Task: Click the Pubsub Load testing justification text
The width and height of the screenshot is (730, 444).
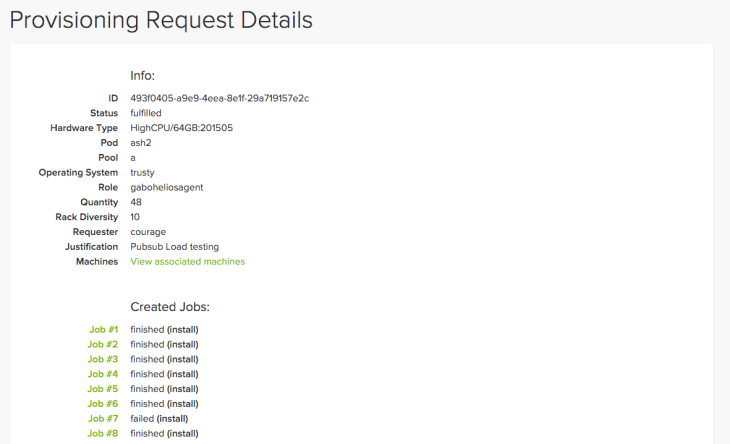Action: pyautogui.click(x=175, y=247)
